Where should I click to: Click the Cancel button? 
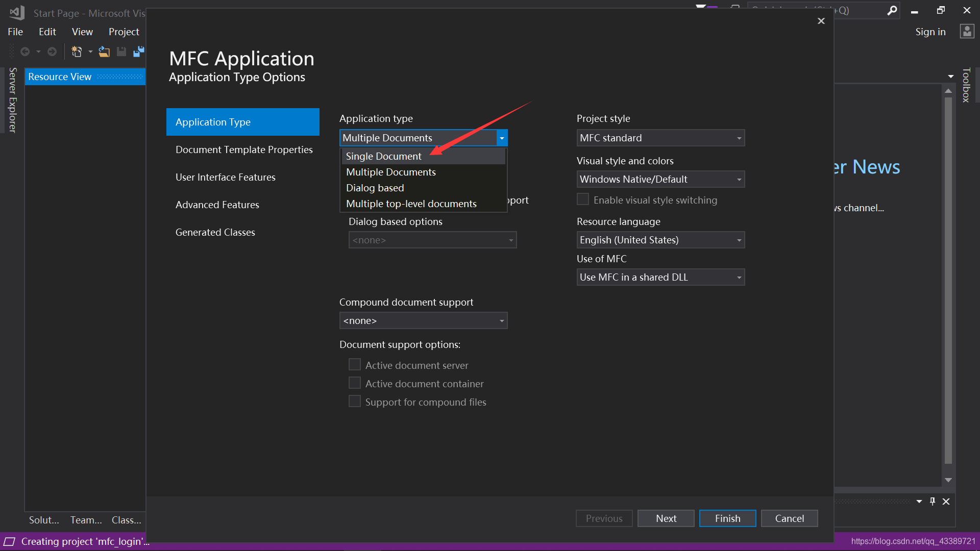(789, 518)
